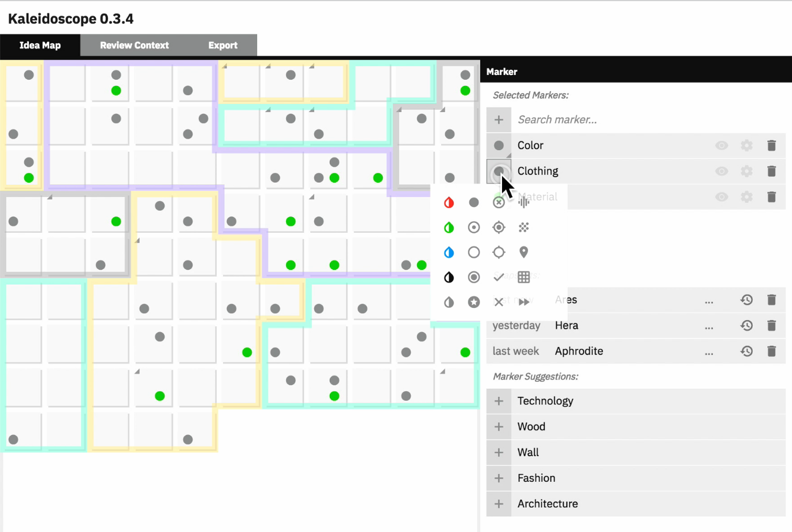
Task: Choose the star-in-circle marker icon
Action: (474, 302)
